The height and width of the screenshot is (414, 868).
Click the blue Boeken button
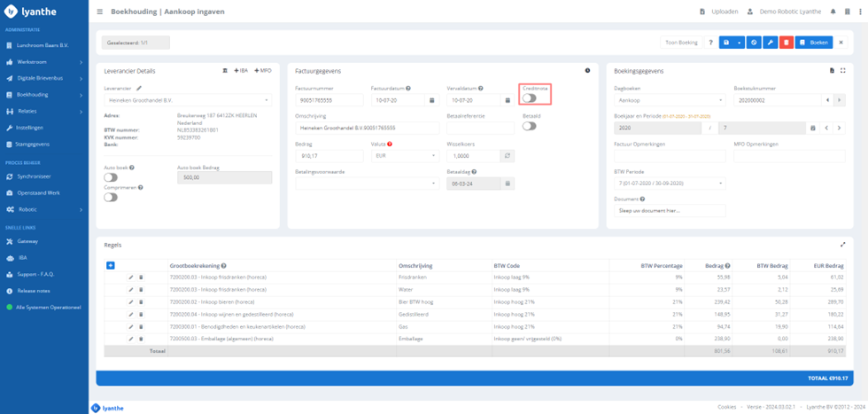[814, 42]
